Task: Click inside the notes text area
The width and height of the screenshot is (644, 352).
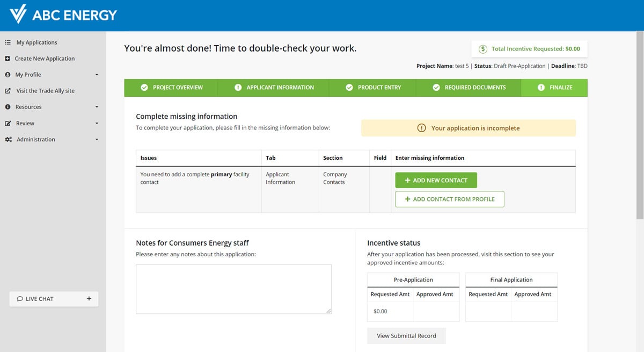Action: click(233, 288)
